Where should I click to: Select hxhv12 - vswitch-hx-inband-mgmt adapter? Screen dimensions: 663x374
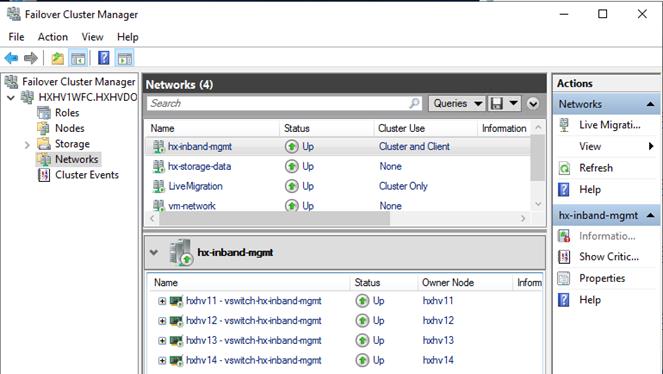(x=254, y=321)
